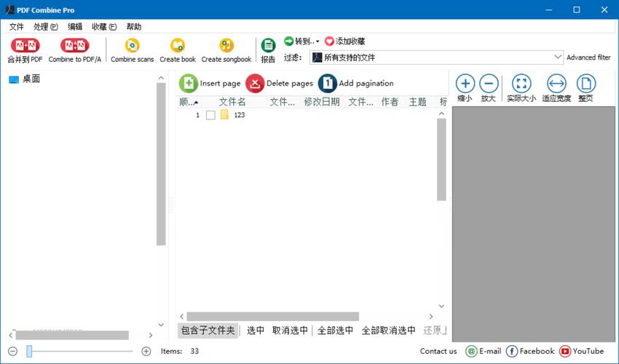Sort by the 顺 order column header
This screenshot has width=619, height=364.
point(189,102)
